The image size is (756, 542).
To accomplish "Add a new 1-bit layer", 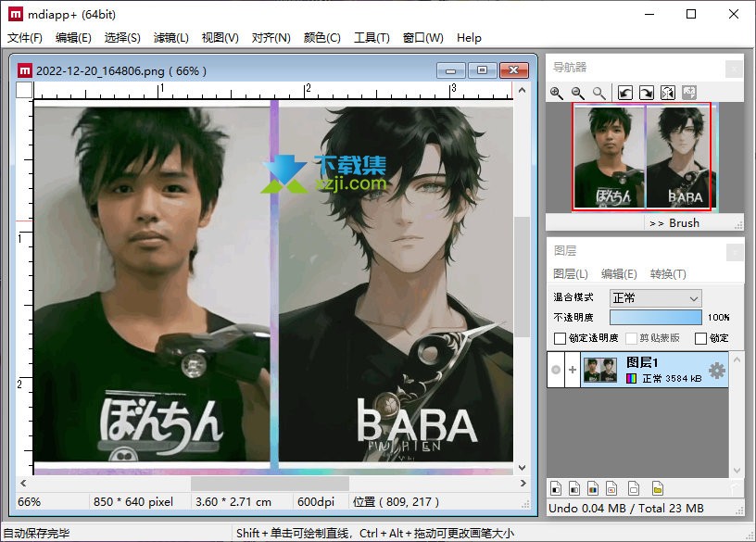I will (556, 488).
